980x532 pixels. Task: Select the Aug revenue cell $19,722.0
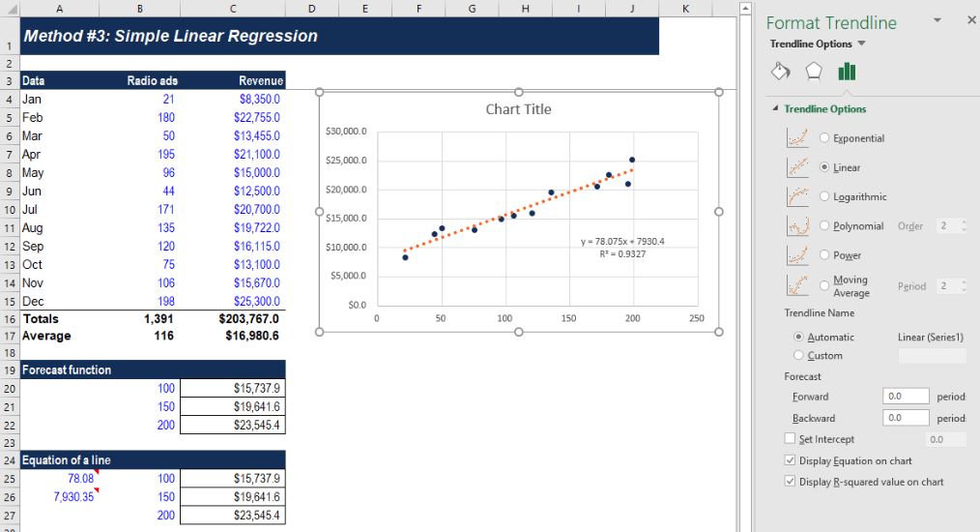[233, 228]
